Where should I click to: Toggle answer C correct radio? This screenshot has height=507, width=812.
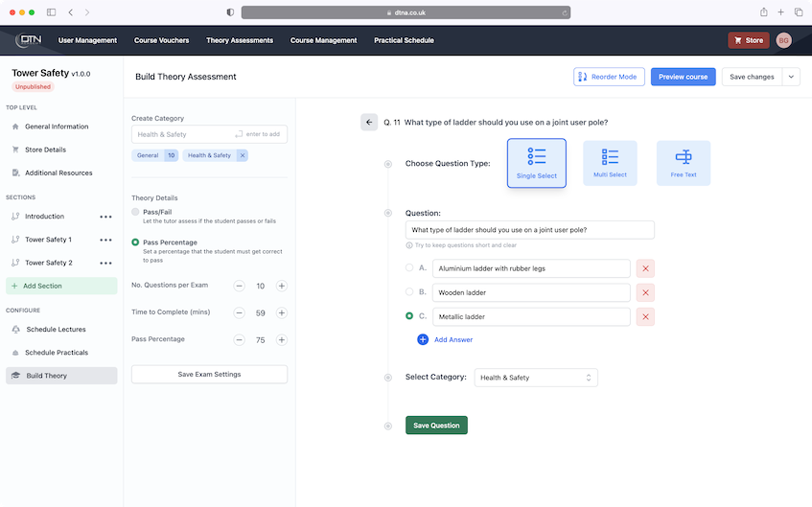pyautogui.click(x=409, y=315)
